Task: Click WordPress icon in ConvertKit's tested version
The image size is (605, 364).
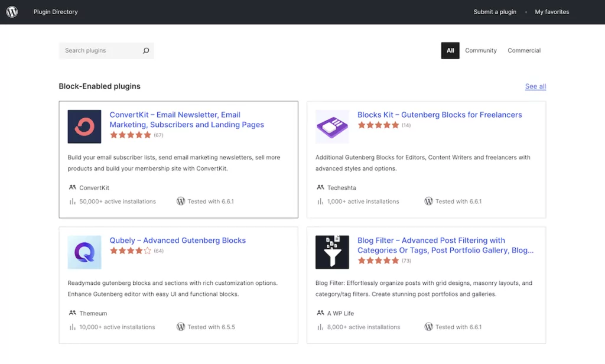Action: [x=181, y=201]
